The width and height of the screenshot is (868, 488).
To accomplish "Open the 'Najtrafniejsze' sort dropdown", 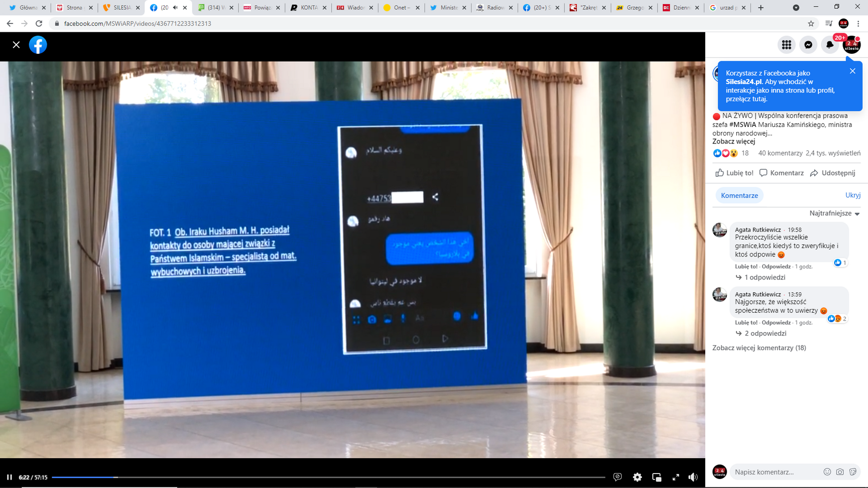I will [835, 213].
